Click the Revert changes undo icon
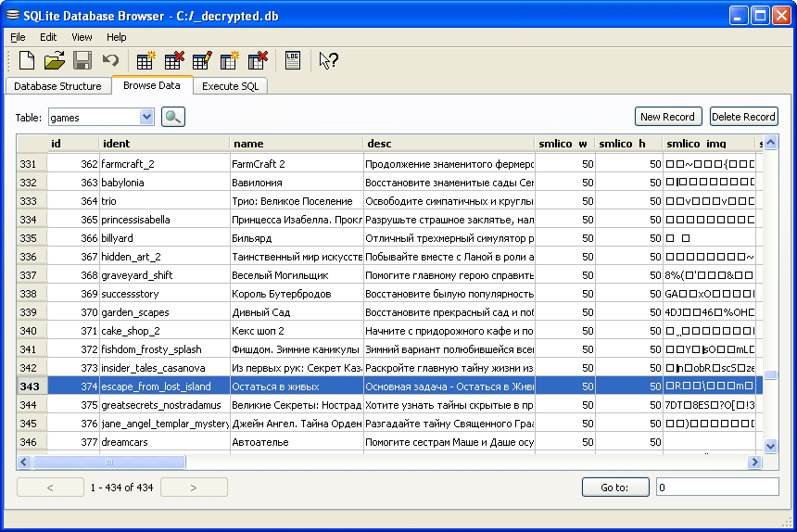797x532 pixels. (109, 60)
